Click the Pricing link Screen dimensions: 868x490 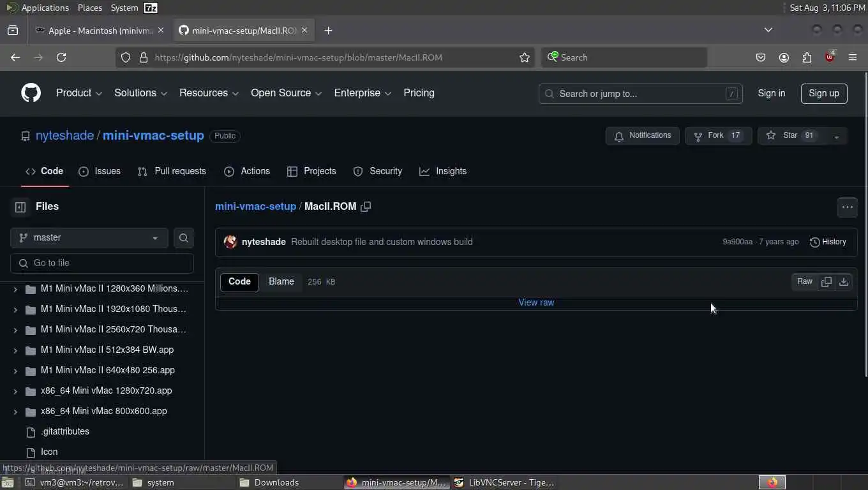(x=419, y=93)
